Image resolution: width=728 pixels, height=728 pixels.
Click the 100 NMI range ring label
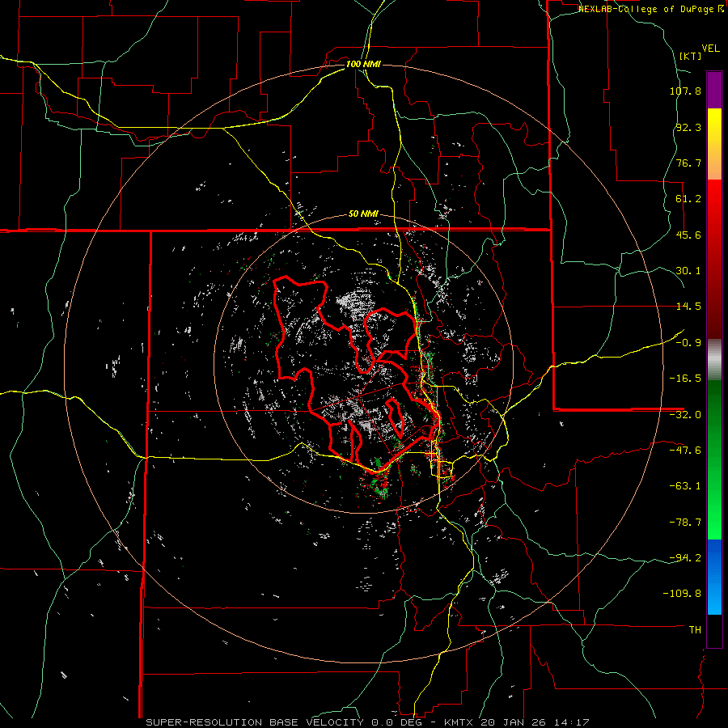363,64
